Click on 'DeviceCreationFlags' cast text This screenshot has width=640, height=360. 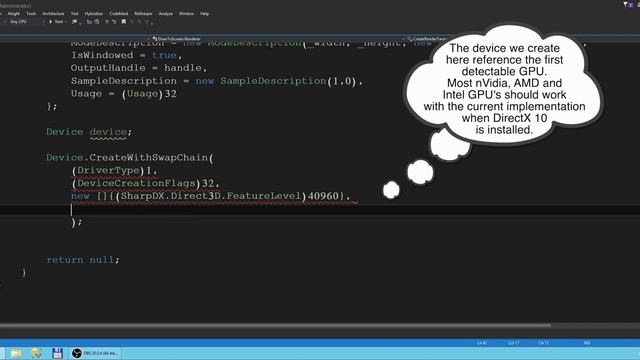coord(136,183)
